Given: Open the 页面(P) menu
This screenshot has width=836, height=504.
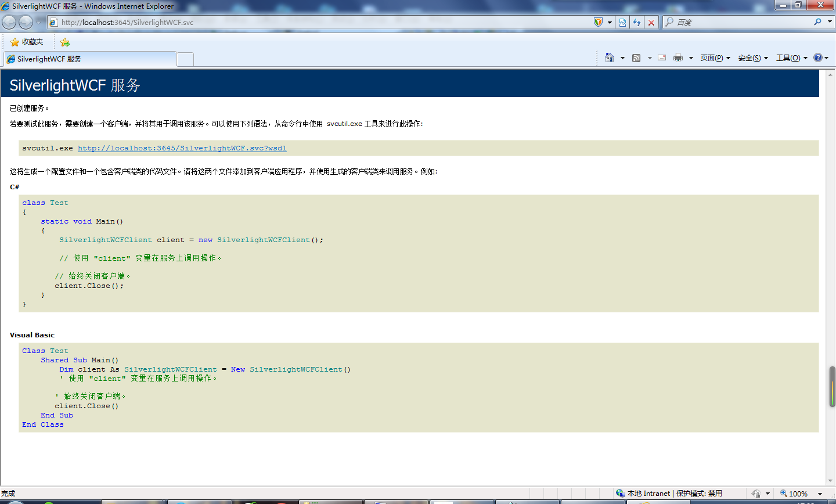Looking at the screenshot, I should [x=712, y=57].
